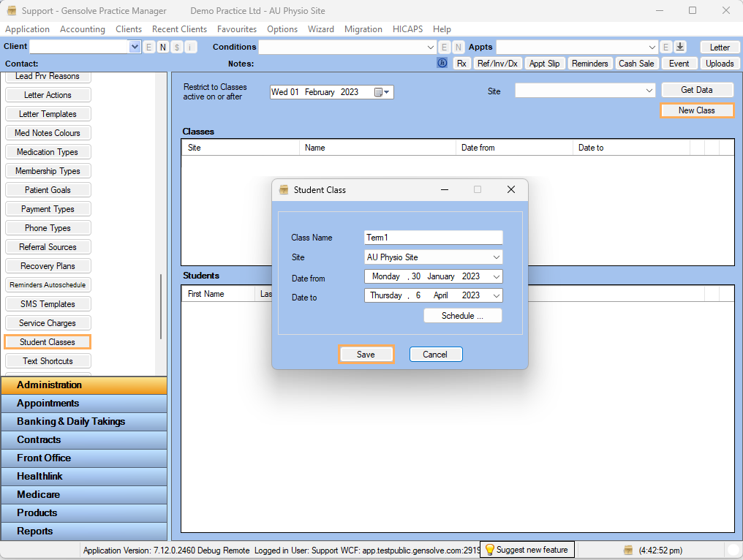Image resolution: width=743 pixels, height=560 pixels.
Task: Open the Clients menu
Action: [x=129, y=29]
